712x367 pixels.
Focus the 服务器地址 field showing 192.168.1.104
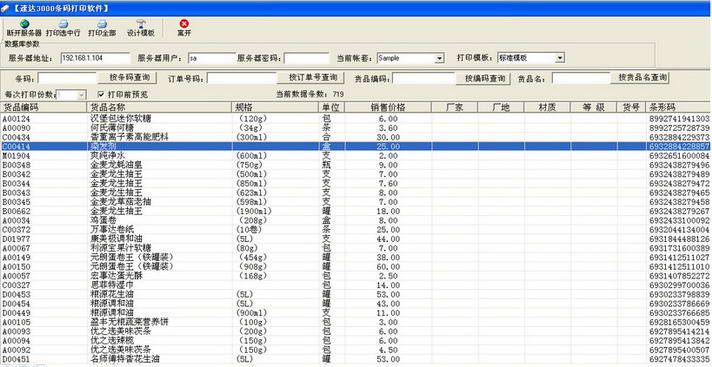click(95, 58)
